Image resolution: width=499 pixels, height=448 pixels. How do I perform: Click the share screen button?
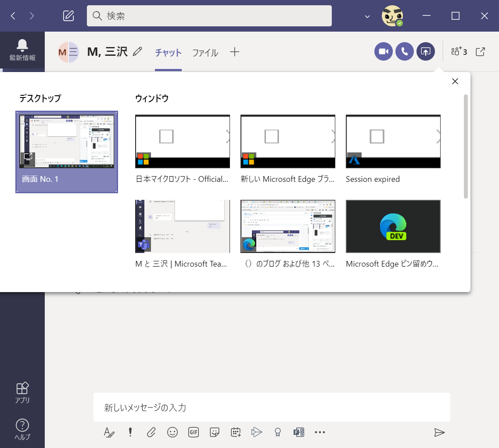pos(425,51)
